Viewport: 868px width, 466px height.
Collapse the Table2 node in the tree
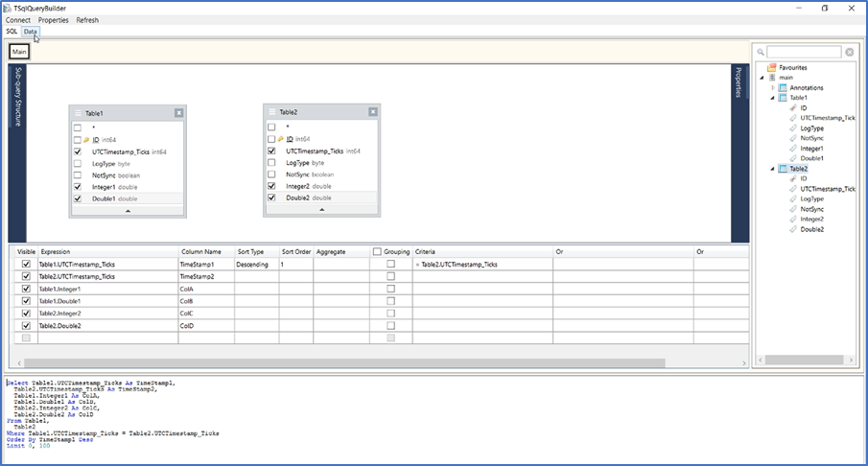(x=772, y=169)
